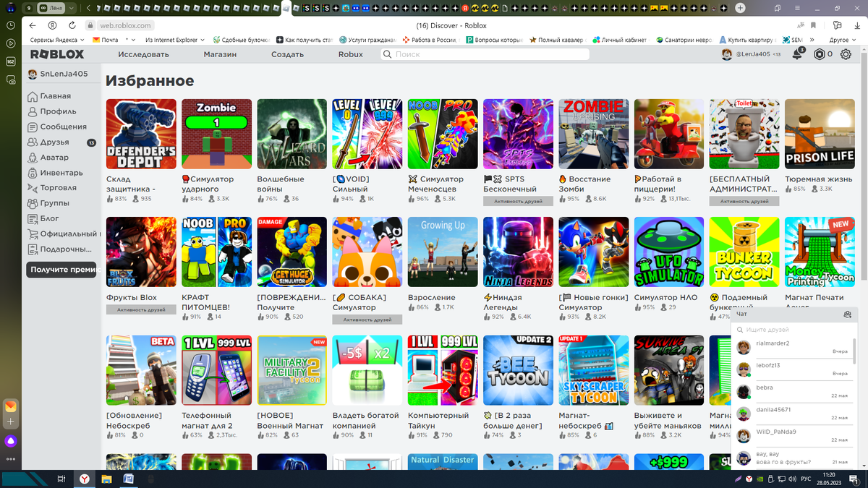Click in the Roblox Поиск search field
868x488 pixels.
coord(485,54)
